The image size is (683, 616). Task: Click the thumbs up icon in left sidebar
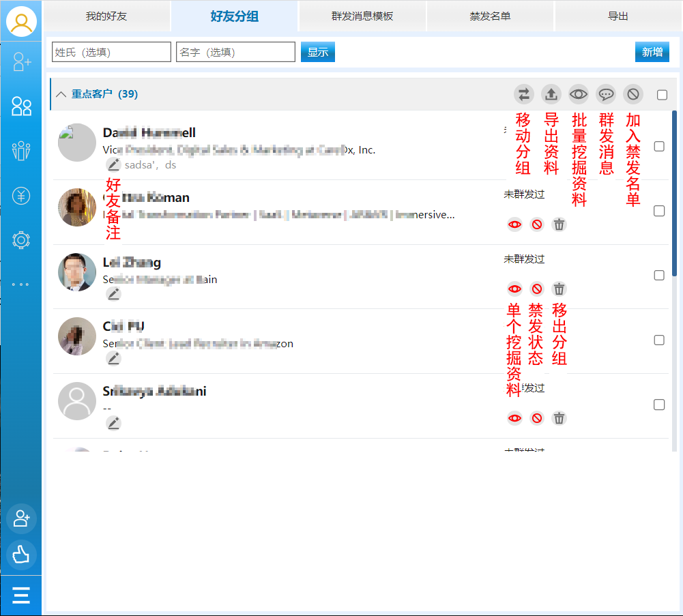pos(21,555)
